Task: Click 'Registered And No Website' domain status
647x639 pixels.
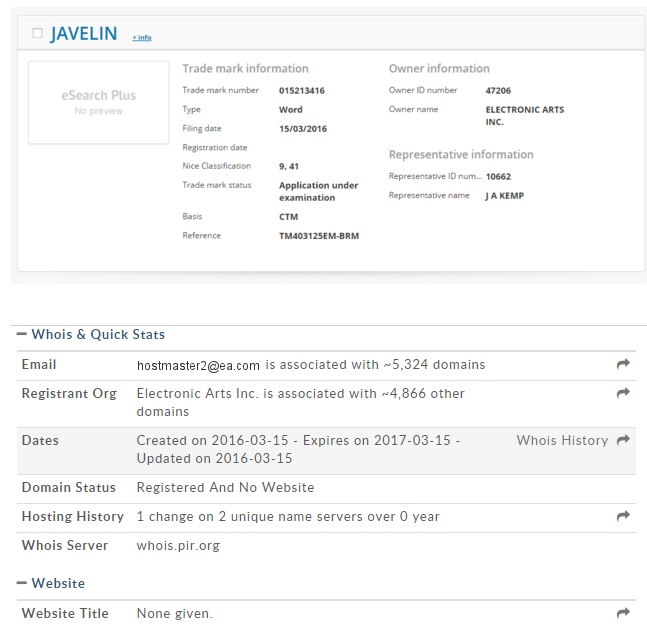Action: 225,487
